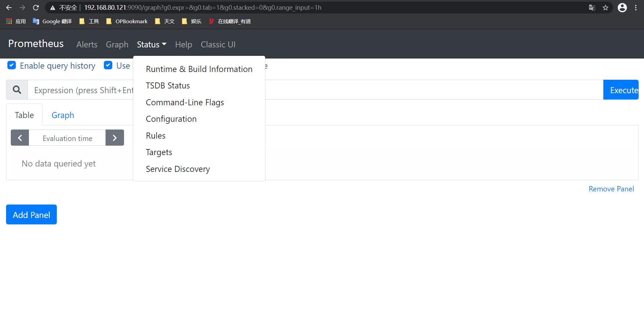The image size is (644, 330).
Task: Toggle the Use checkbox
Action: (x=108, y=65)
